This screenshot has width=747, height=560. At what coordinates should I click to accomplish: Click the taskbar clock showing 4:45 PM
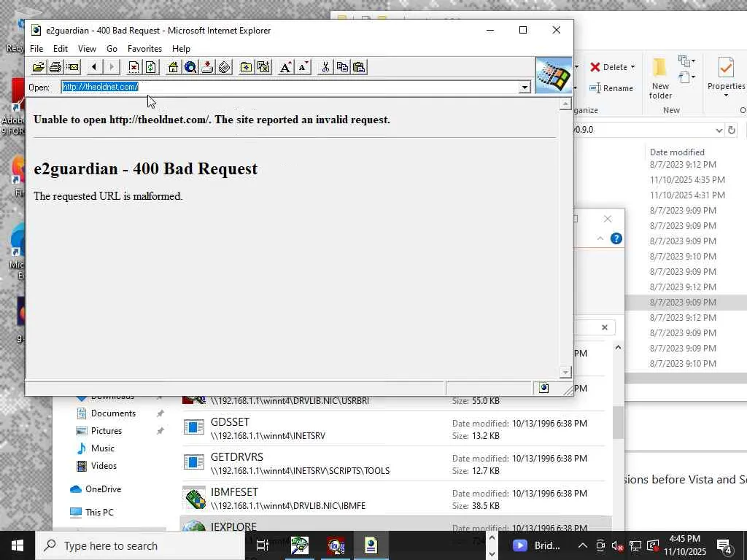pyautogui.click(x=685, y=545)
